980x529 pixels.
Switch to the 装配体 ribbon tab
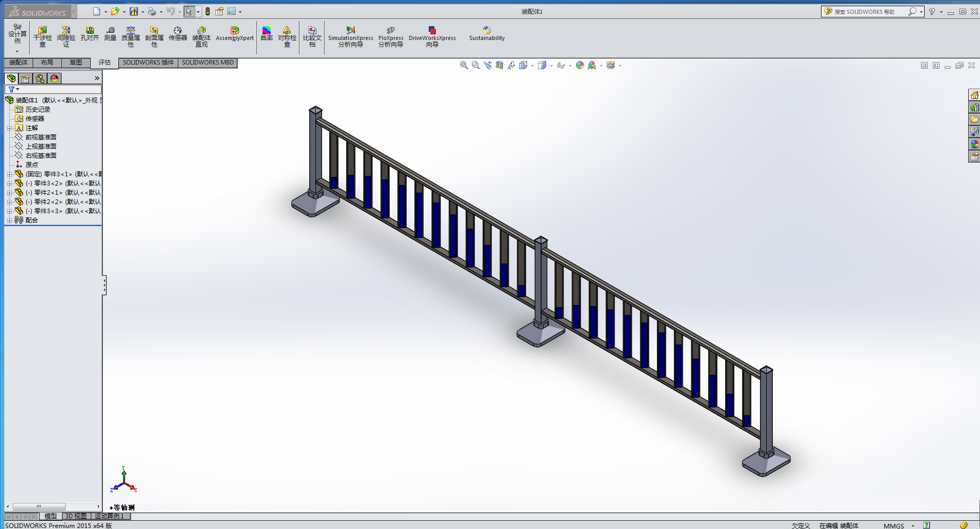(18, 63)
